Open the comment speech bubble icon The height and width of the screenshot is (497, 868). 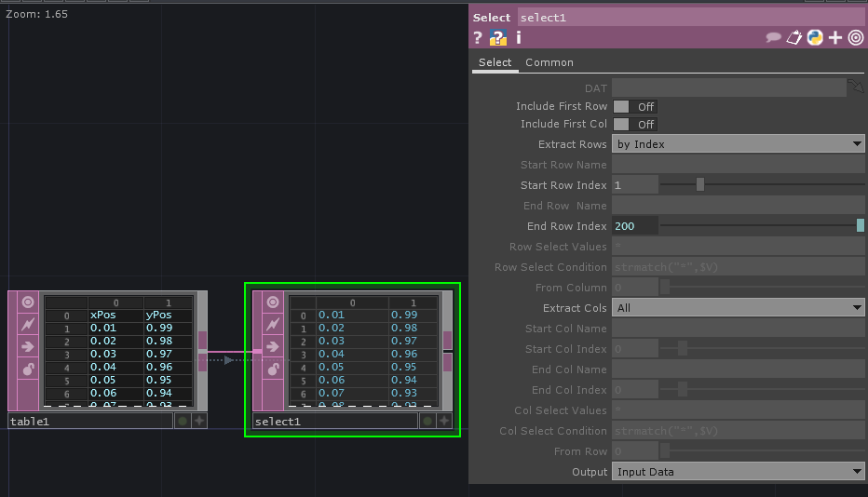tap(773, 37)
